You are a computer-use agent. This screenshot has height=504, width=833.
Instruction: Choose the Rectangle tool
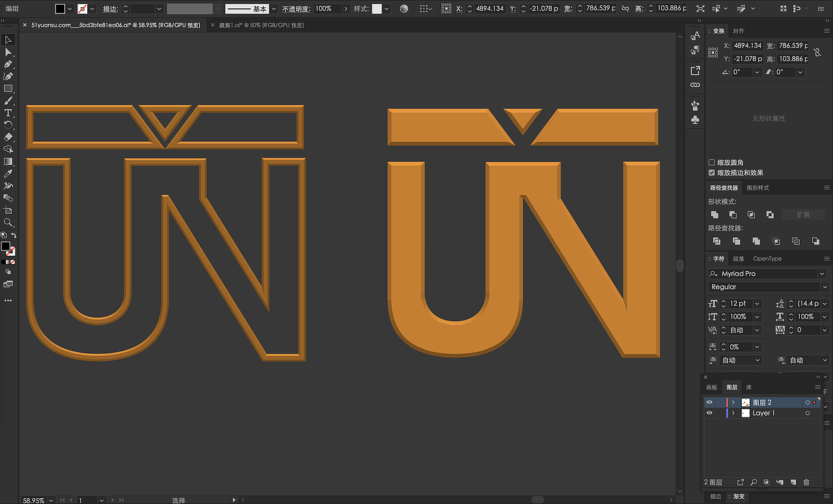[x=8, y=88]
